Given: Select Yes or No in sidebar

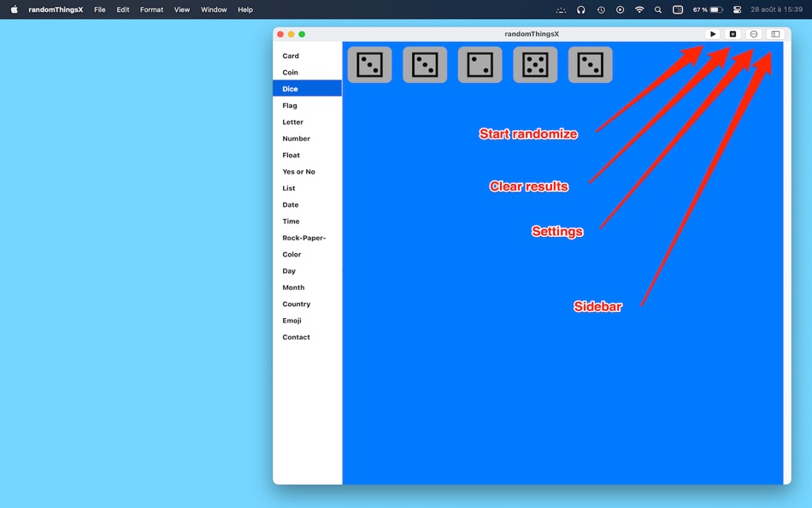Looking at the screenshot, I should pyautogui.click(x=307, y=172).
